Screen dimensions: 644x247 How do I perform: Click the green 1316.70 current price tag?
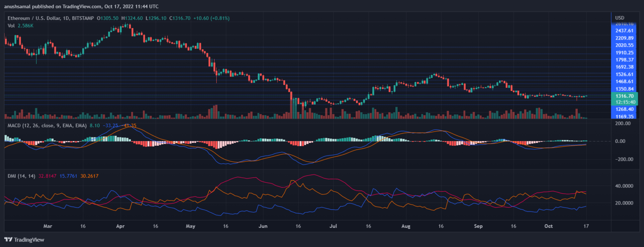624,96
